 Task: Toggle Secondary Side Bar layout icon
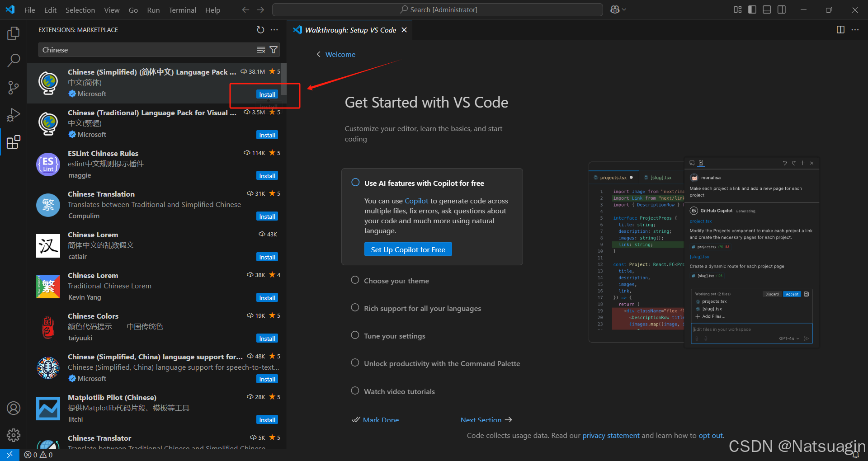point(782,9)
